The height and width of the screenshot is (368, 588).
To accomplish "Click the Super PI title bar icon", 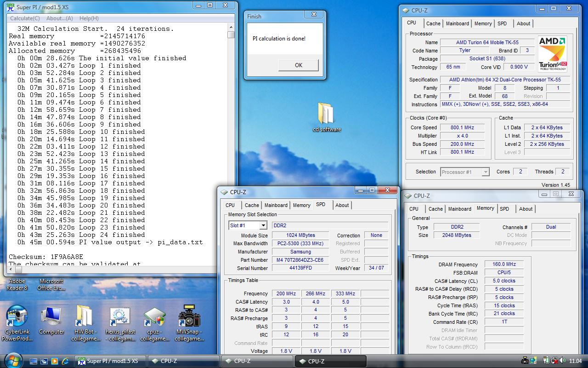I will coord(10,6).
